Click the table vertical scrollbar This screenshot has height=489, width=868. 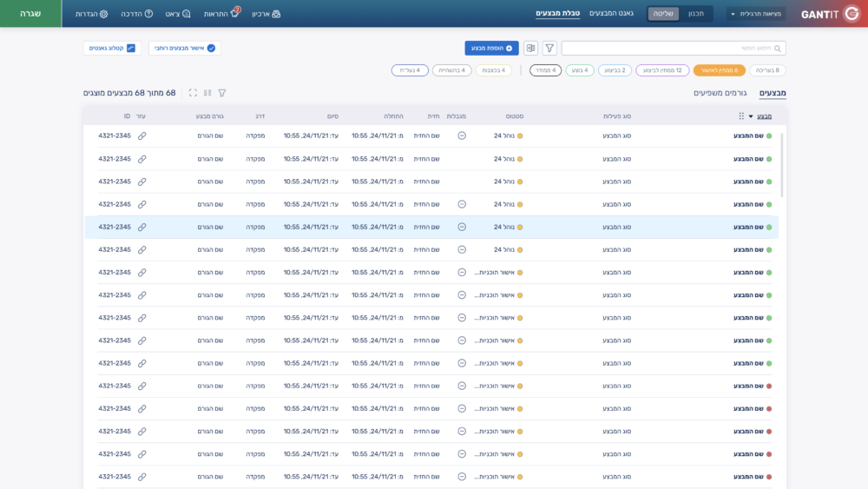click(782, 165)
